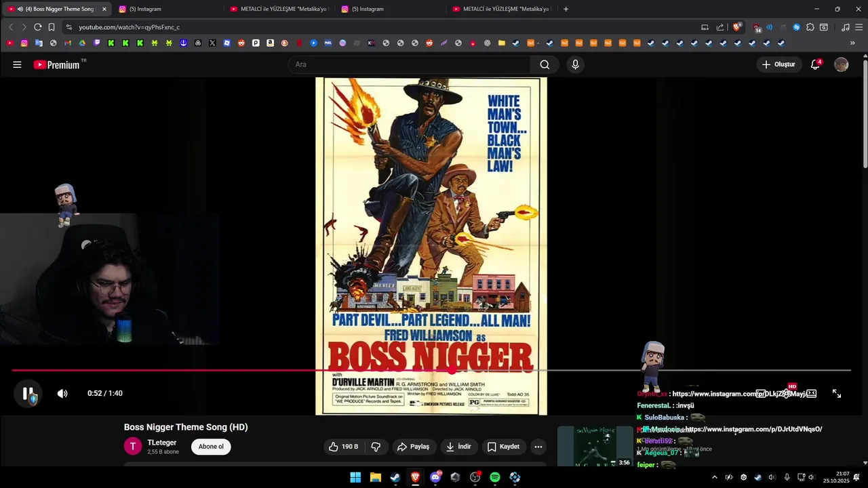868x488 pixels.
Task: Show hidden system tray icons
Action: click(x=714, y=477)
